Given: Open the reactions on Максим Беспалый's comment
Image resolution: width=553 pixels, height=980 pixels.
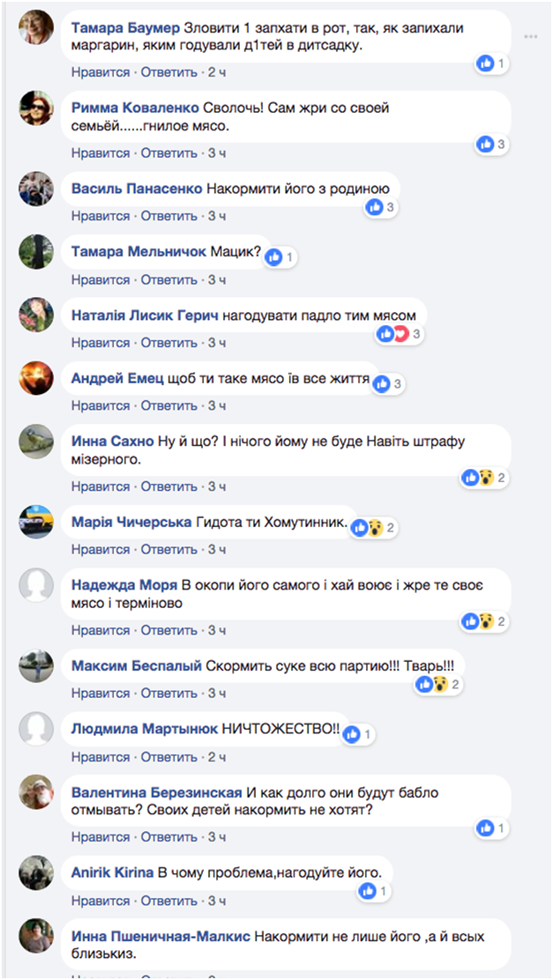Looking at the screenshot, I should pyautogui.click(x=439, y=684).
